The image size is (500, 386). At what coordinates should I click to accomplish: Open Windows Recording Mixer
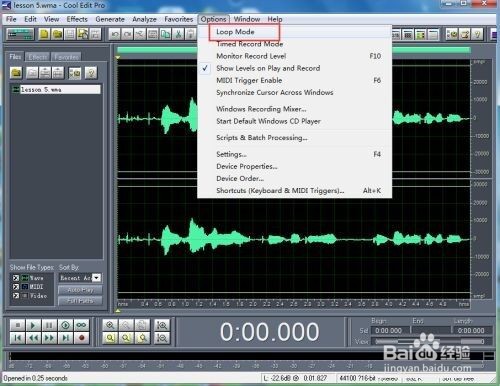(294, 109)
